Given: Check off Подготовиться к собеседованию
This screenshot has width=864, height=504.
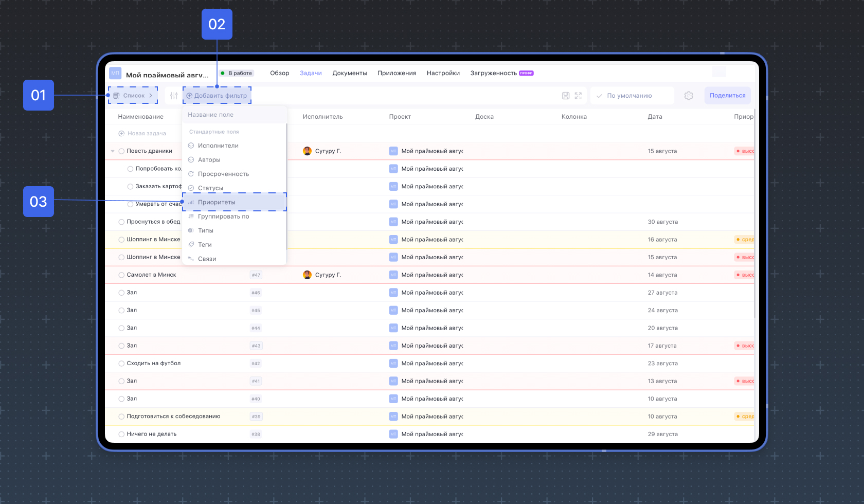Looking at the screenshot, I should (122, 417).
